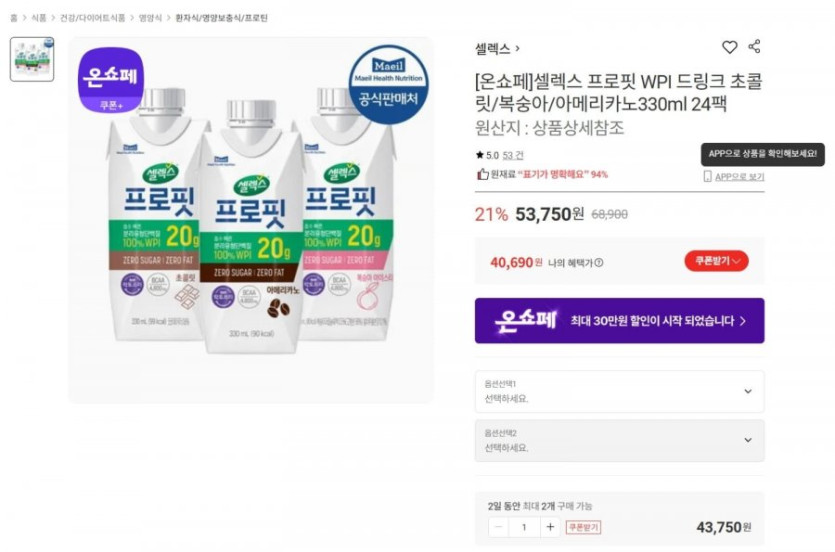
Task: Click the quantity input field
Action: click(523, 527)
